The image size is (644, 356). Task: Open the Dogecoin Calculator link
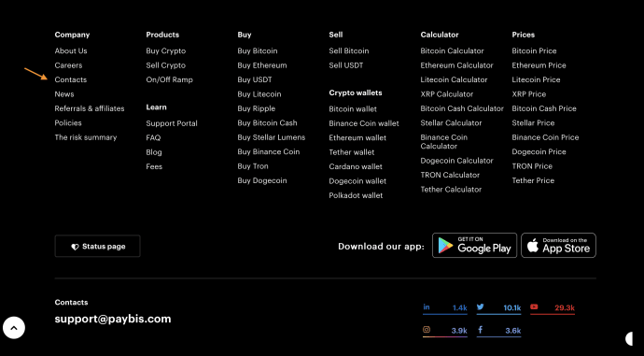point(456,161)
